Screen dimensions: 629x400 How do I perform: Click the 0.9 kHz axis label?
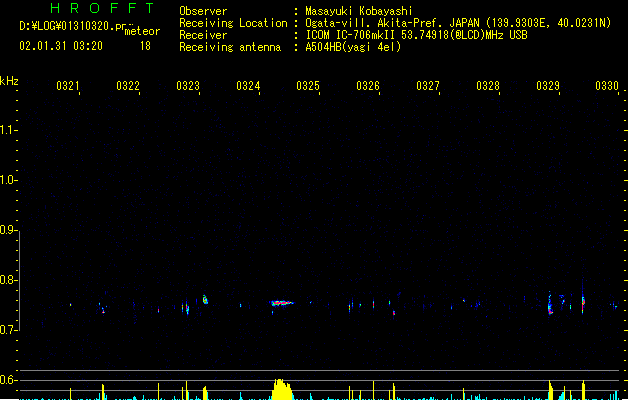[8, 230]
